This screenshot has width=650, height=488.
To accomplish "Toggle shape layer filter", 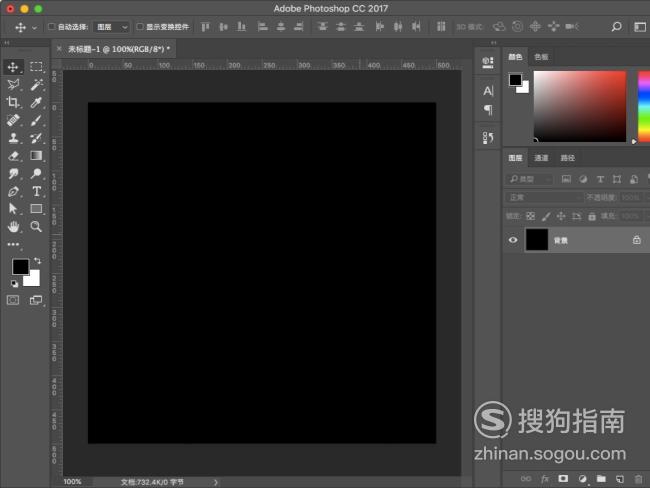I will coord(617,179).
